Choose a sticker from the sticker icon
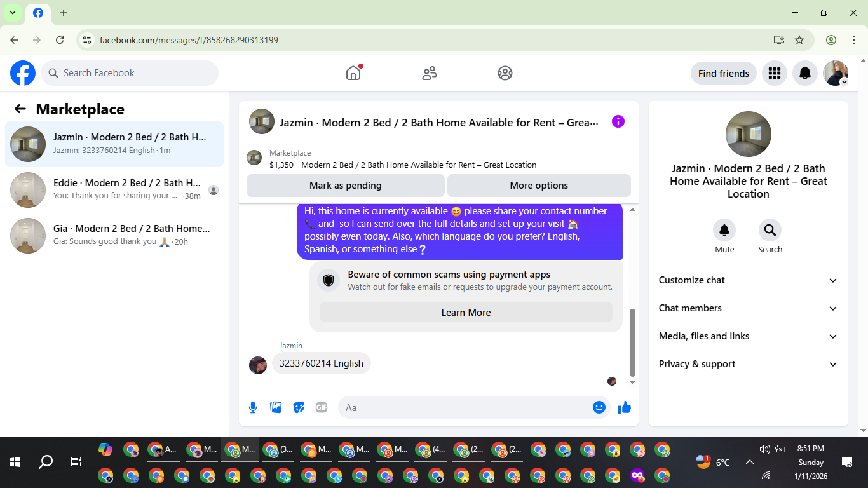The width and height of the screenshot is (868, 488). (x=299, y=407)
